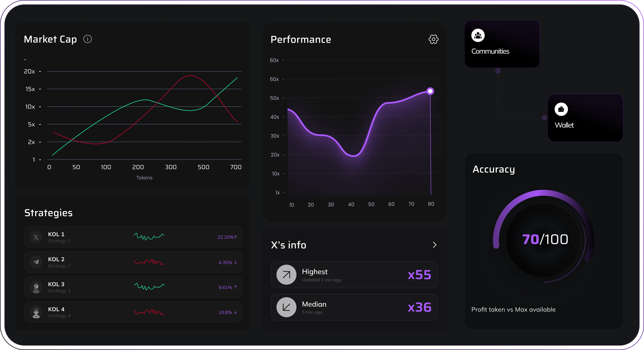
Task: Open Performance settings gear icon
Action: (x=433, y=39)
